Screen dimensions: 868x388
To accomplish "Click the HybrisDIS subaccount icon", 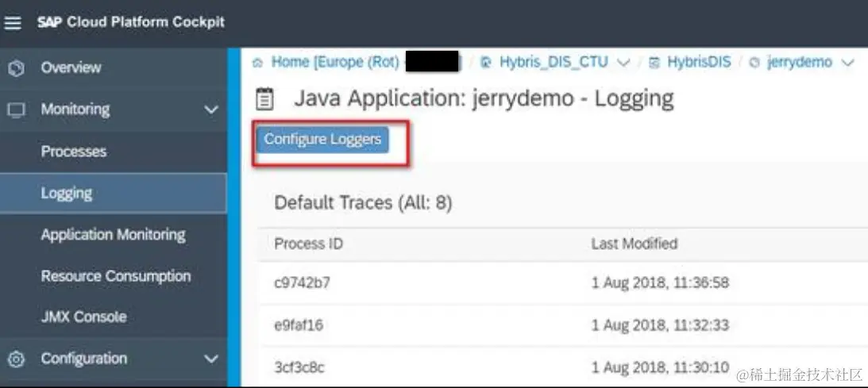I will [654, 63].
